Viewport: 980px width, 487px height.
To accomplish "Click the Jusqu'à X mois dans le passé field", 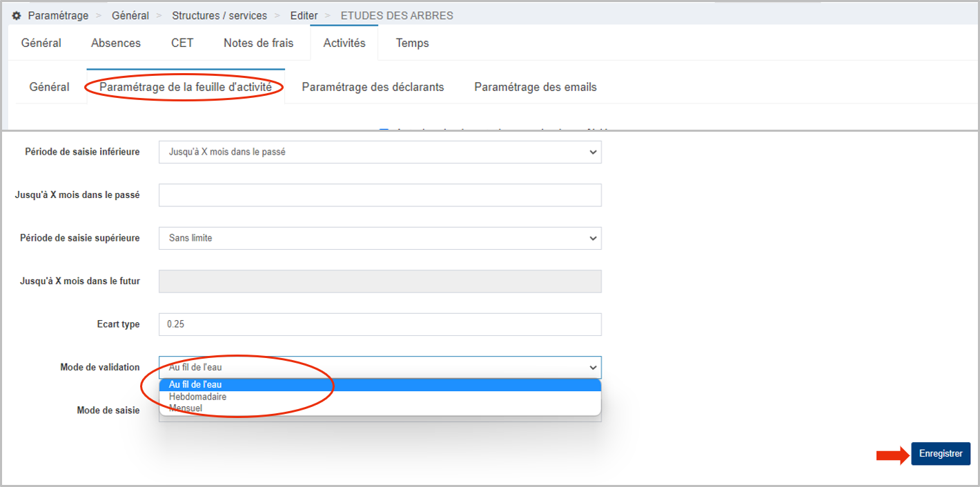I will tap(380, 195).
